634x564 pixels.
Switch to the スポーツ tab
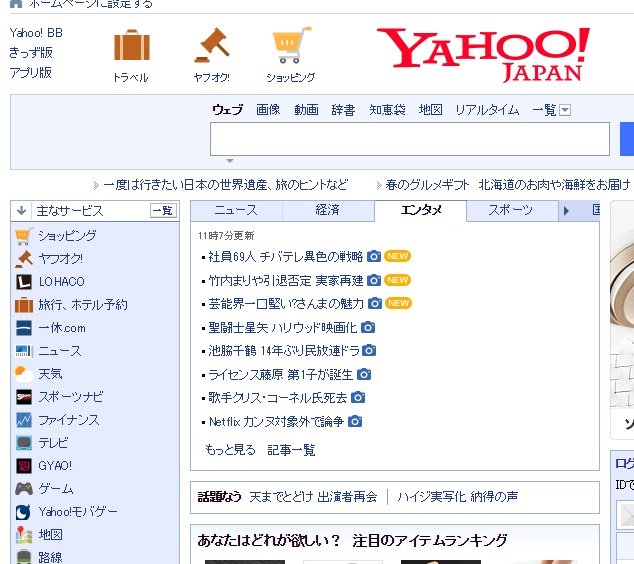pos(511,210)
